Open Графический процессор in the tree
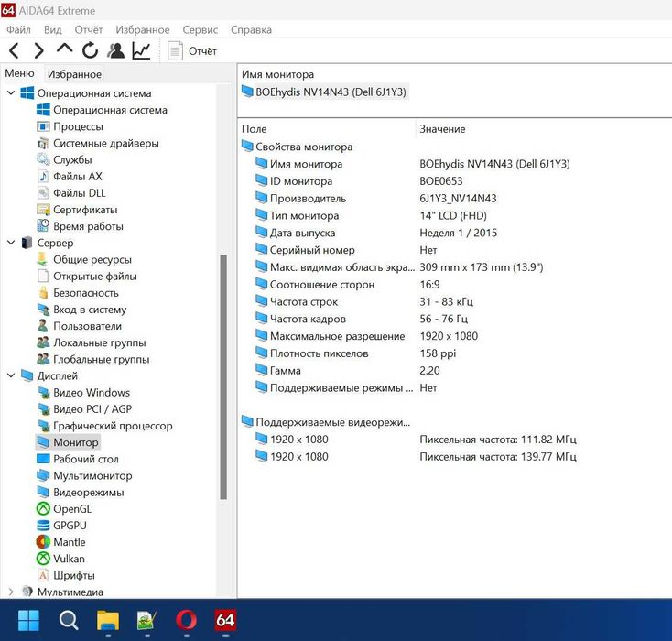This screenshot has width=672, height=641. [x=113, y=426]
